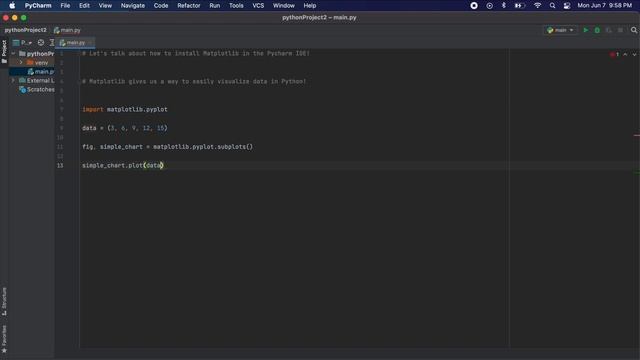
Task: Click line number 13 in the gutter
Action: coord(60,166)
